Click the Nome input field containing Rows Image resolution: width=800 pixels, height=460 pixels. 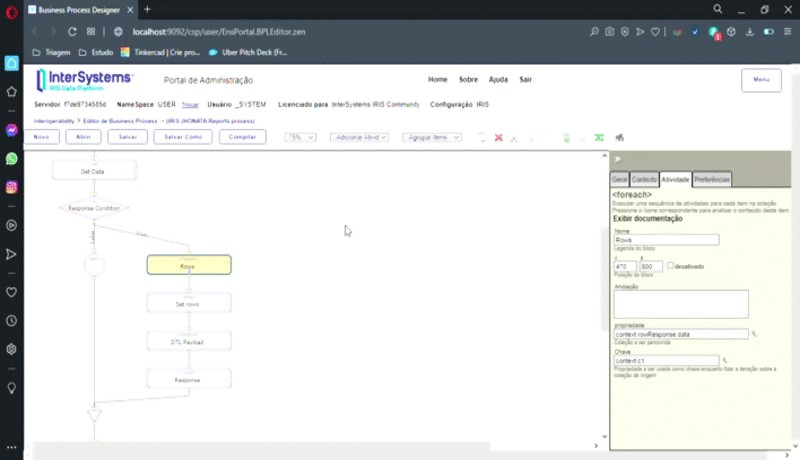pos(665,240)
